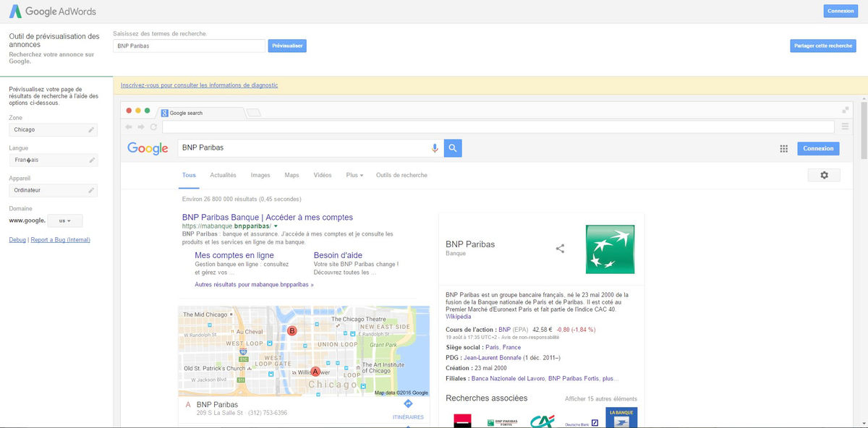Open the gear settings button
The width and height of the screenshot is (868, 428).
(824, 175)
